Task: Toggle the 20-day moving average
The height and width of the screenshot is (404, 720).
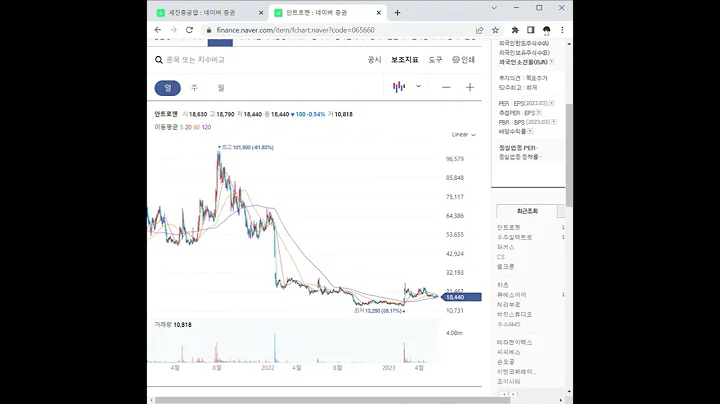Action: click(x=188, y=127)
